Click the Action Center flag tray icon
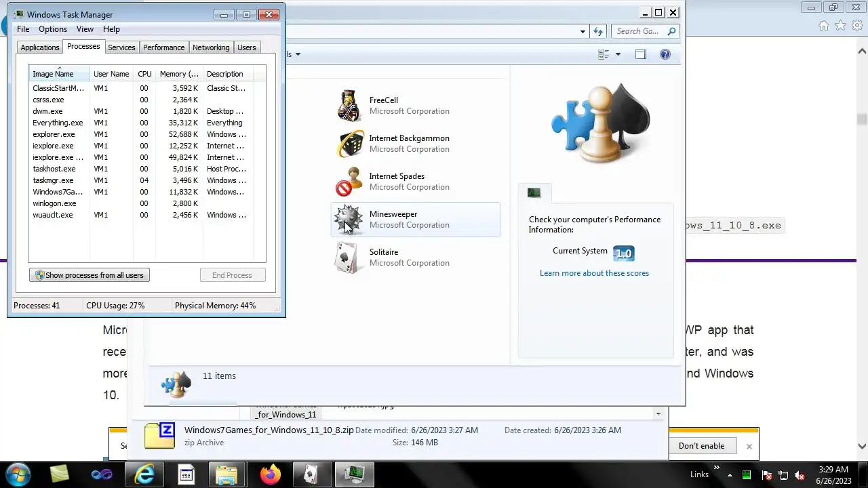Screen dimensions: 868x488 [766, 475]
